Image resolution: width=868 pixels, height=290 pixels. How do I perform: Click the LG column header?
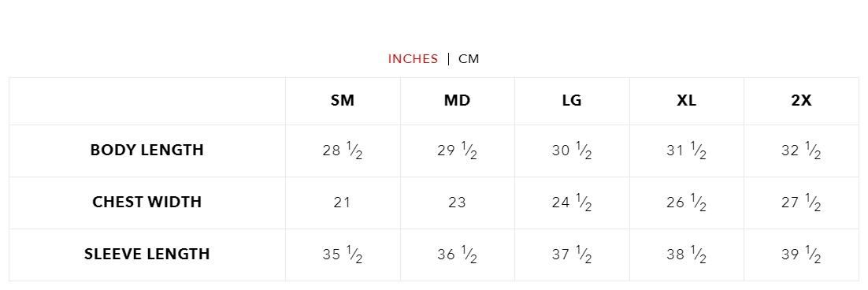(x=572, y=101)
